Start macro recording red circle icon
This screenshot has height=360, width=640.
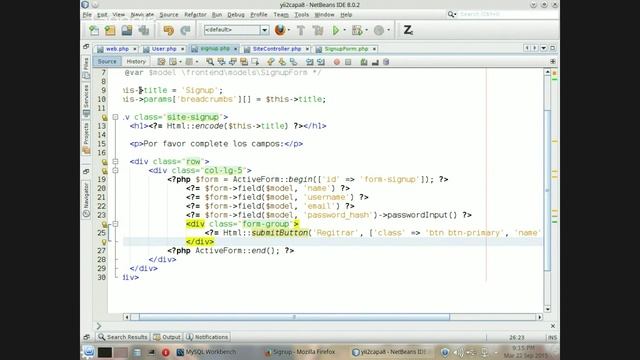pos(337,62)
